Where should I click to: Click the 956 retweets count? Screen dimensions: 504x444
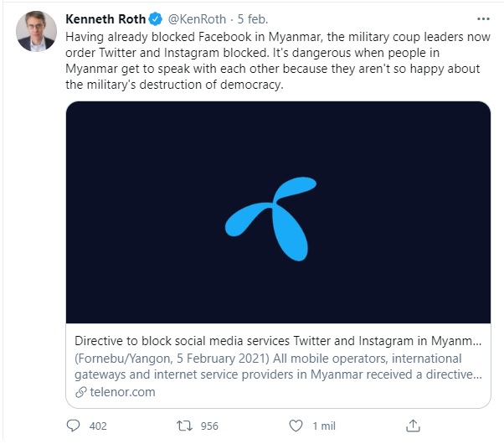(x=209, y=426)
